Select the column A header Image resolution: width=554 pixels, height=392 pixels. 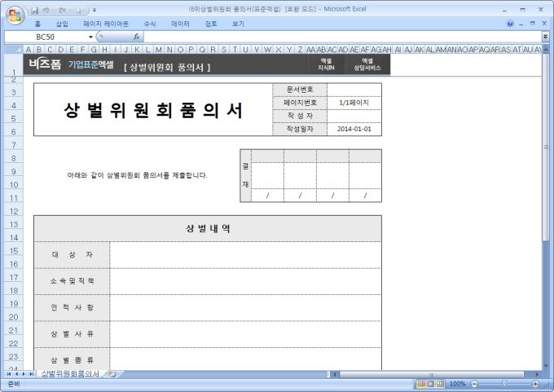(29, 50)
